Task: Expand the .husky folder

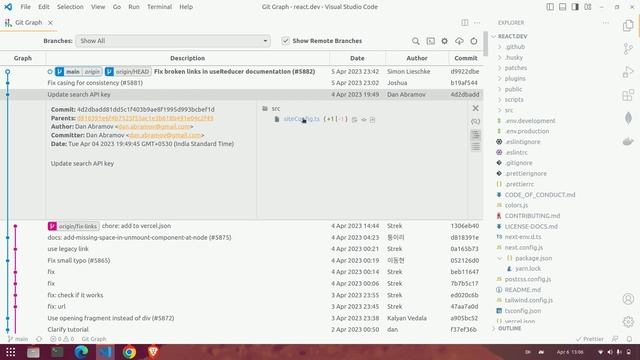Action: tap(500, 58)
